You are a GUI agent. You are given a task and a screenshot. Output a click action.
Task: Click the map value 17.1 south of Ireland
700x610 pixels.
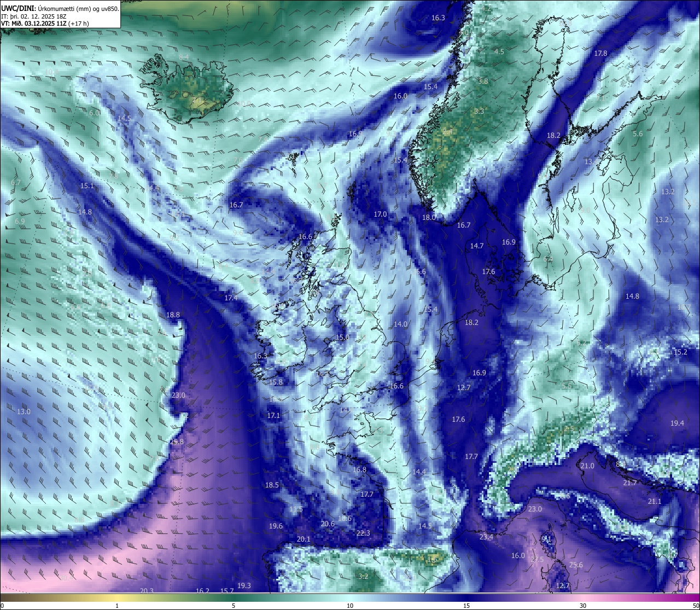point(273,415)
